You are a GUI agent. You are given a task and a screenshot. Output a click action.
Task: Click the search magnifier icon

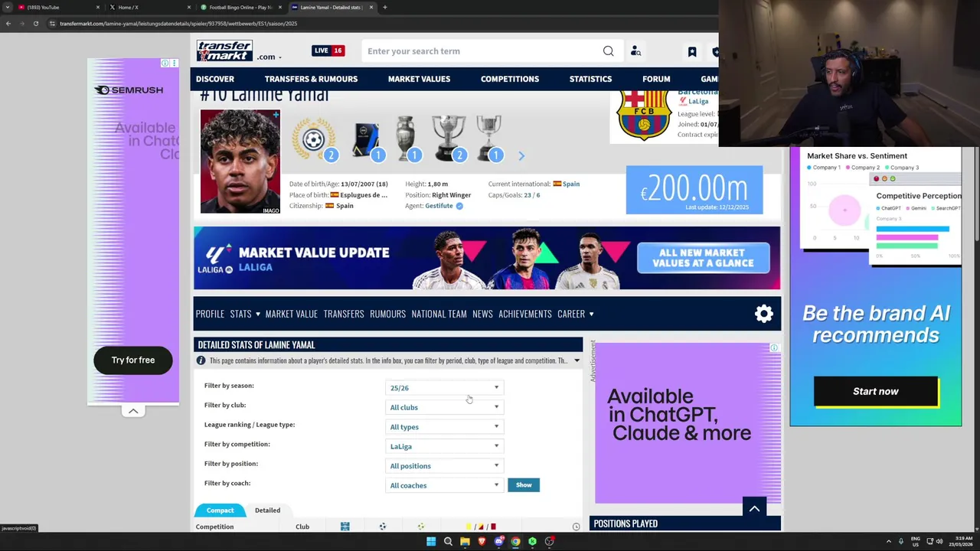608,51
